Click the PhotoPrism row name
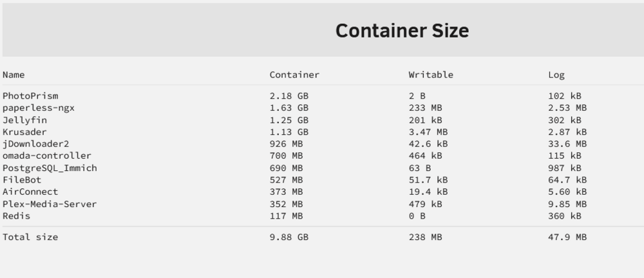Image resolution: width=644 pixels, height=278 pixels. pyautogui.click(x=30, y=96)
